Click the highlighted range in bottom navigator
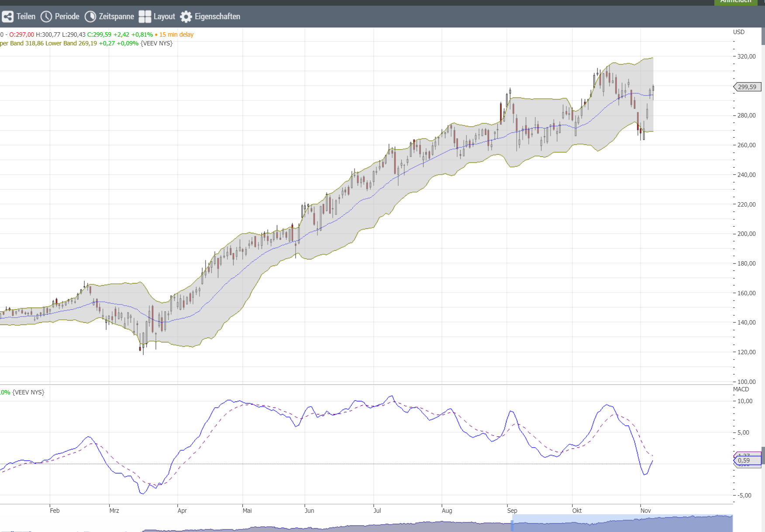The image size is (765, 532). [622, 523]
